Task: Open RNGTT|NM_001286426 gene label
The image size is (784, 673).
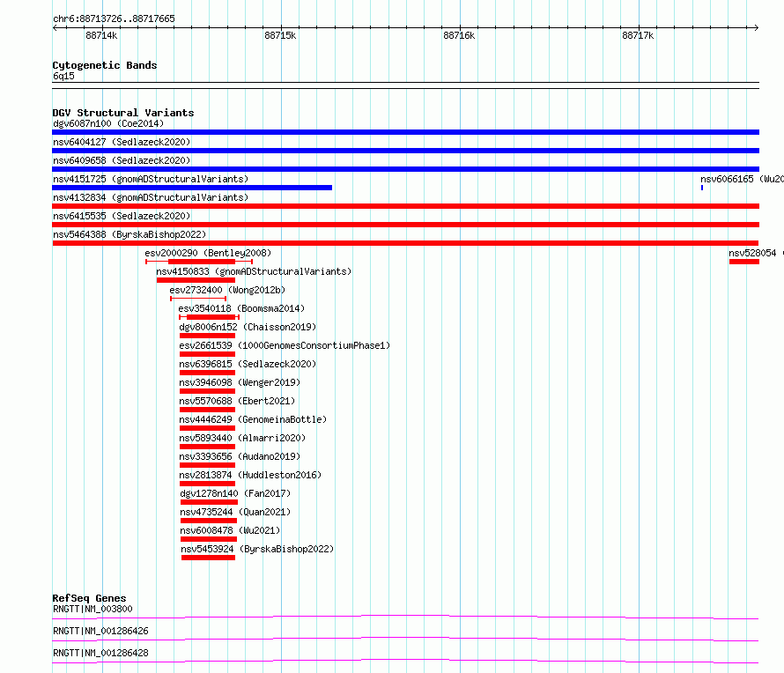Action: click(100, 631)
